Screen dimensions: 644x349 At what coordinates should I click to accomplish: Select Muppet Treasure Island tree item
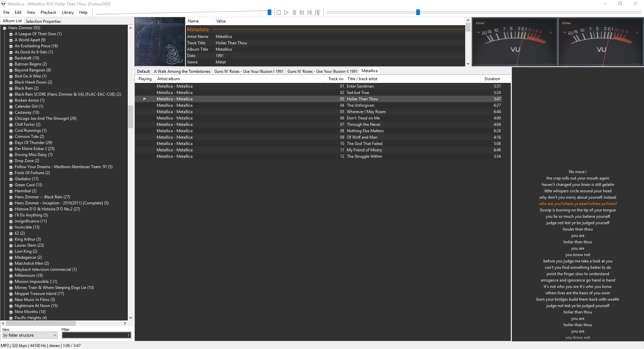pos(39,294)
